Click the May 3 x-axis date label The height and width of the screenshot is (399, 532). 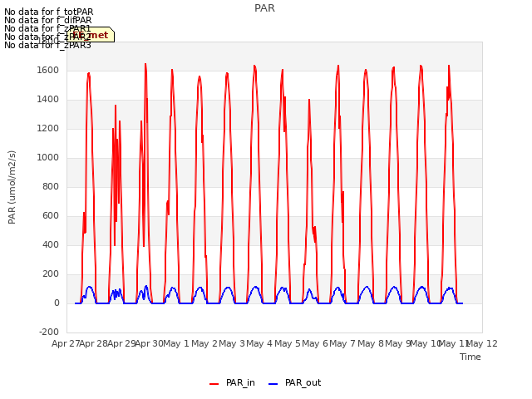pos(232,343)
